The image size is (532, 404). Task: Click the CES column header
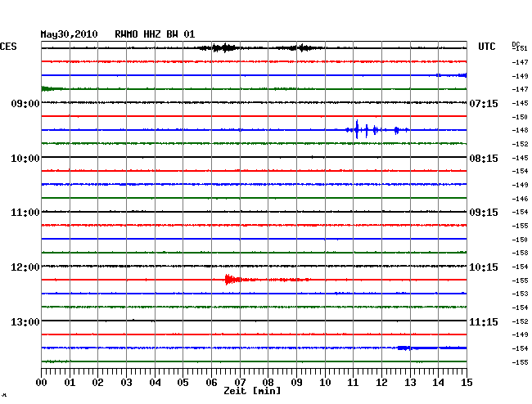[8, 47]
